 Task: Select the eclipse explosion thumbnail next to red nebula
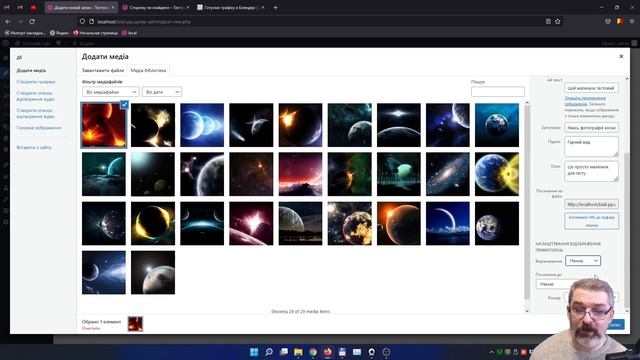click(x=153, y=125)
